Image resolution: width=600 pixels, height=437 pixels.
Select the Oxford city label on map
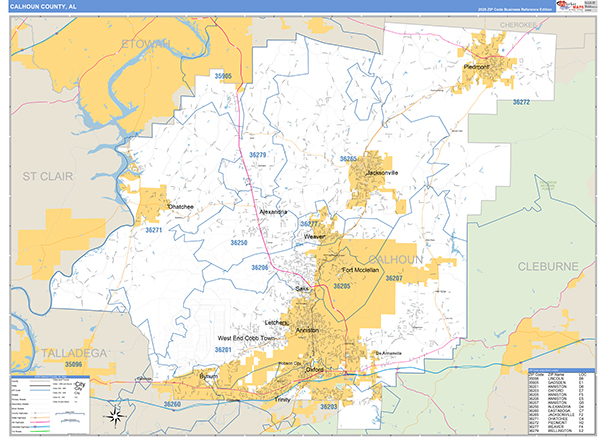pos(315,370)
